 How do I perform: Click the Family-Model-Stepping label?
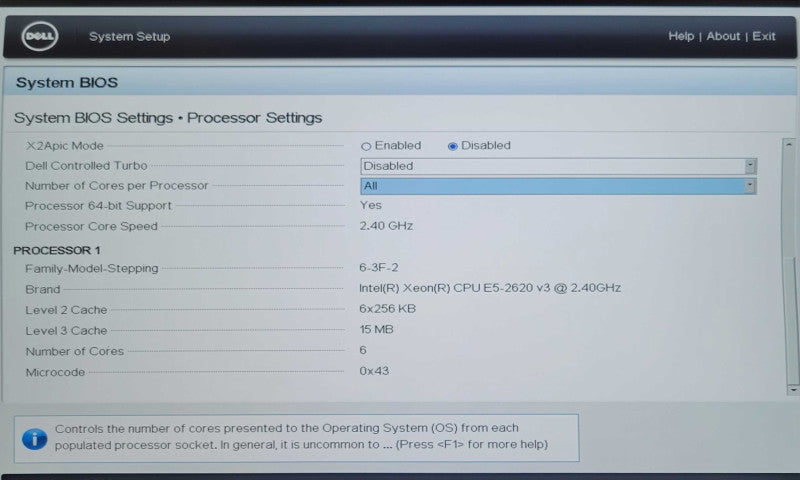coord(92,268)
